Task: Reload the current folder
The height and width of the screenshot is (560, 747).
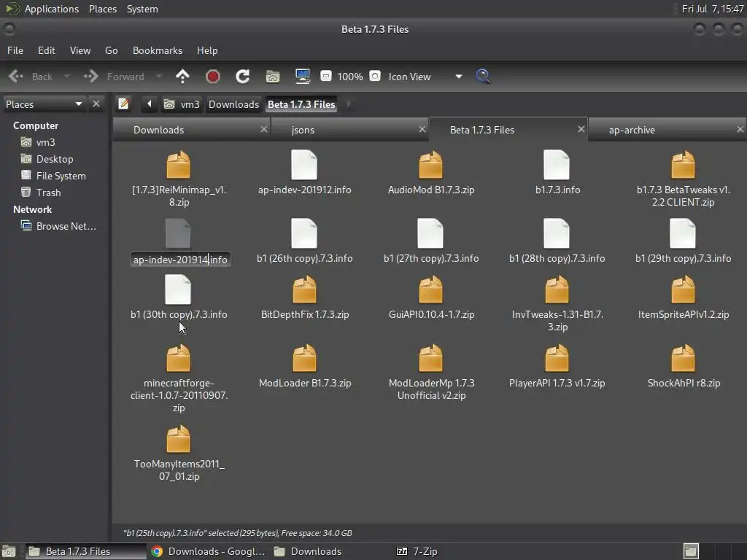Action: (242, 76)
